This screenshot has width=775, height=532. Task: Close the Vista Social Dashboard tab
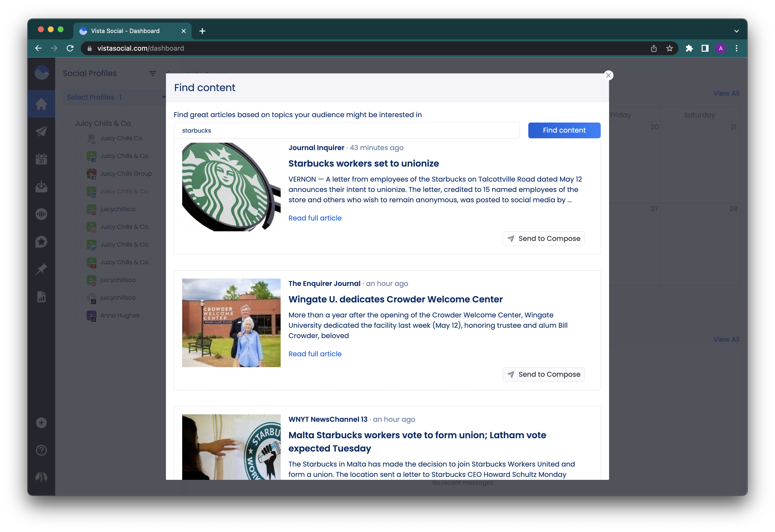(x=183, y=31)
